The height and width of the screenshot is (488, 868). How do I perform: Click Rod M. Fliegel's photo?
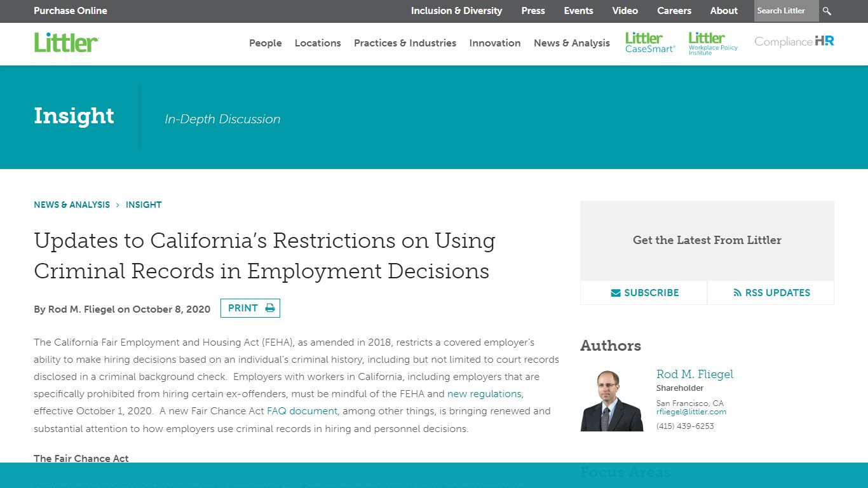tap(612, 400)
